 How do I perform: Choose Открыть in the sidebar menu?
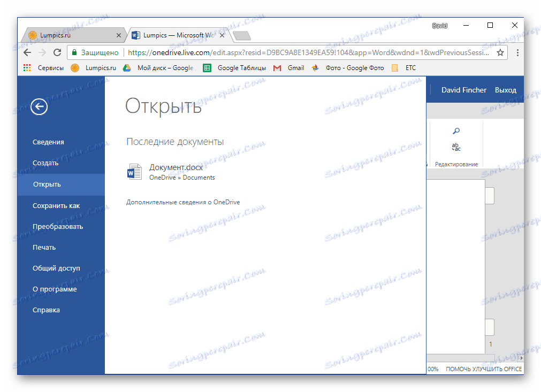[x=61, y=185]
